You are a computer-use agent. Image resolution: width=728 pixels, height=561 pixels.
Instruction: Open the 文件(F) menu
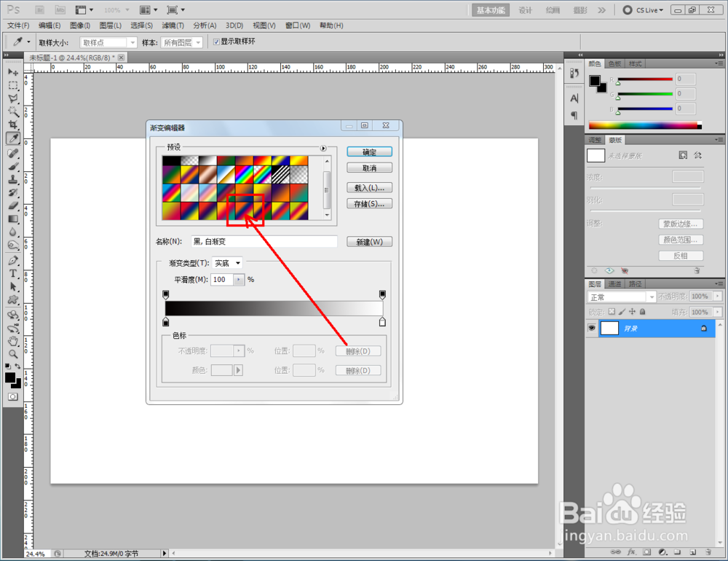click(18, 25)
